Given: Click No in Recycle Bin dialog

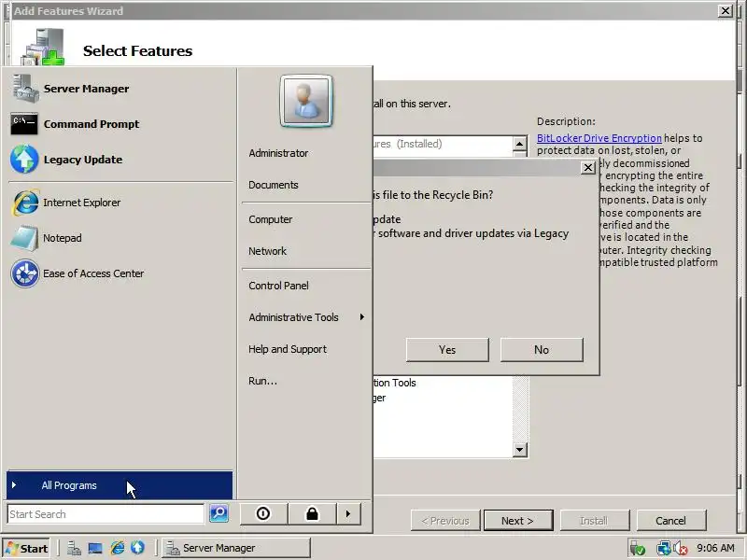Looking at the screenshot, I should click(542, 349).
